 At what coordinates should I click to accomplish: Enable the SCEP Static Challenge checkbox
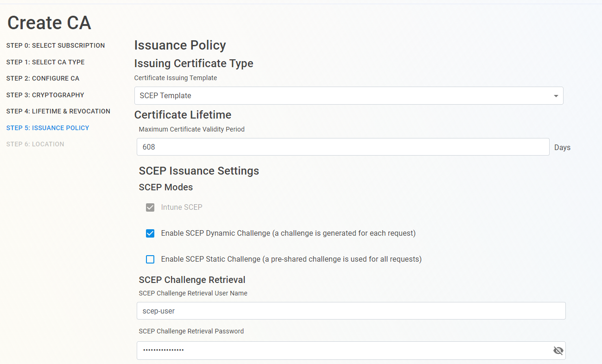(150, 259)
